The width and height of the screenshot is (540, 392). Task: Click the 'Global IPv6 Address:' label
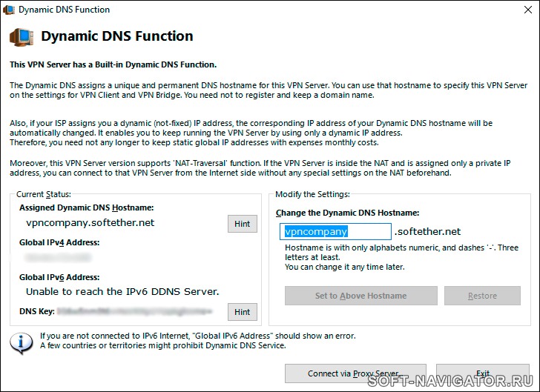[59, 277]
